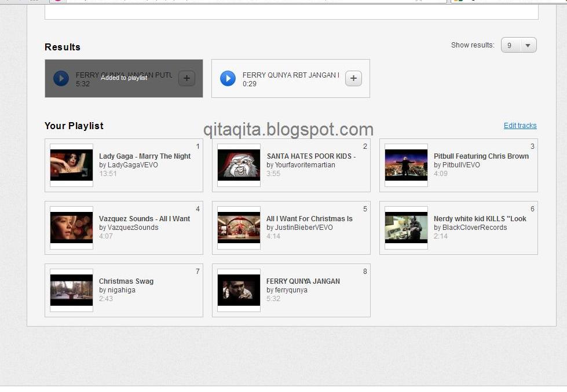Image resolution: width=567 pixels, height=392 pixels.
Task: Click the by nigahiga uploader text
Action: pos(117,290)
